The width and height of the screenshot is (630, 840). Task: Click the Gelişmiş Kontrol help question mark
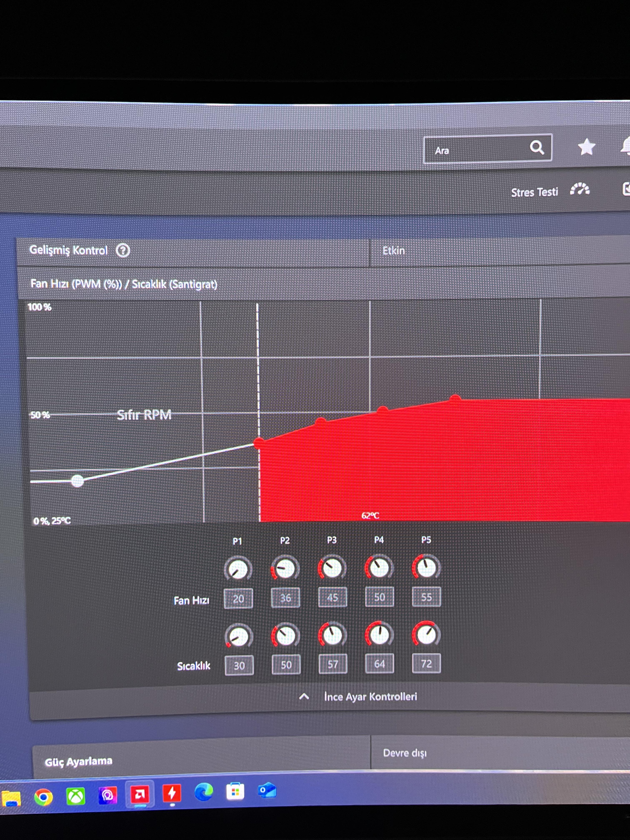pyautogui.click(x=123, y=251)
